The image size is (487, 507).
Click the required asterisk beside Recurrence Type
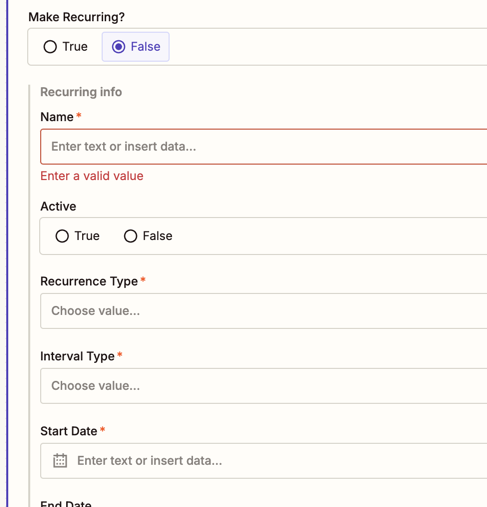143,279
